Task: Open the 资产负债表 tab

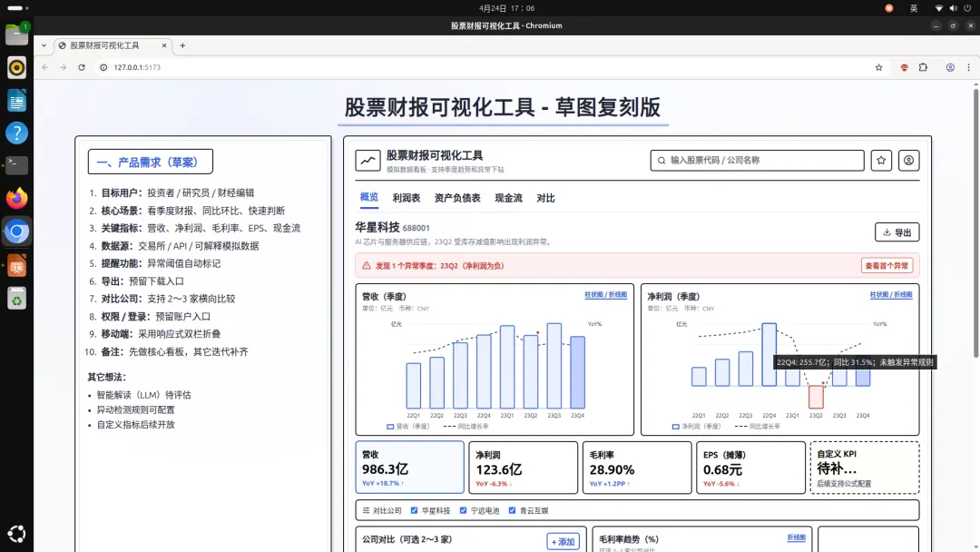Action: 457,198
